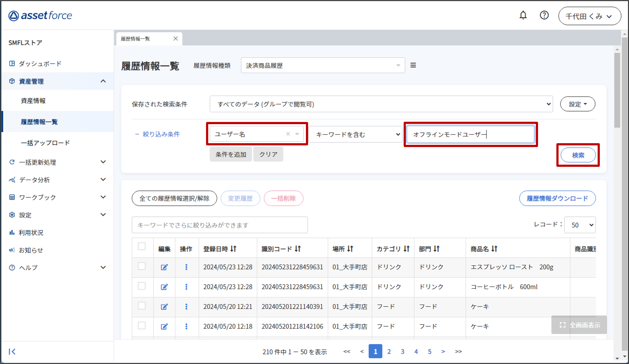Check the first row エスプレッソ checkbox

pos(142,266)
